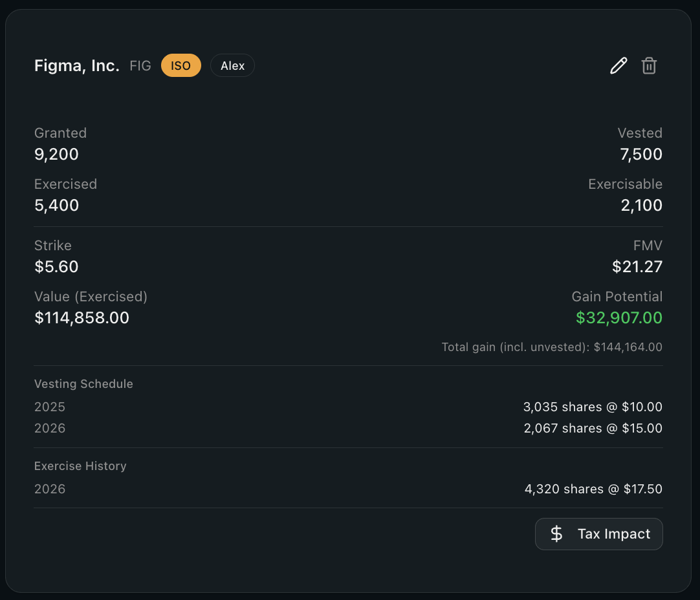Click the Exercised value 5,400

(56, 206)
